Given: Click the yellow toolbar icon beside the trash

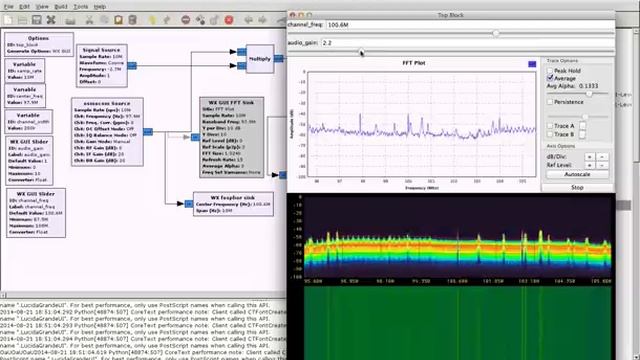Looking at the screenshot, I should (152, 20).
